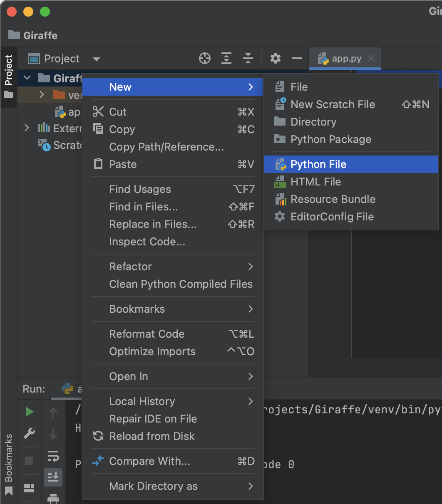This screenshot has height=504, width=442.
Task: Hide the Project panel with minus icon
Action: (297, 59)
